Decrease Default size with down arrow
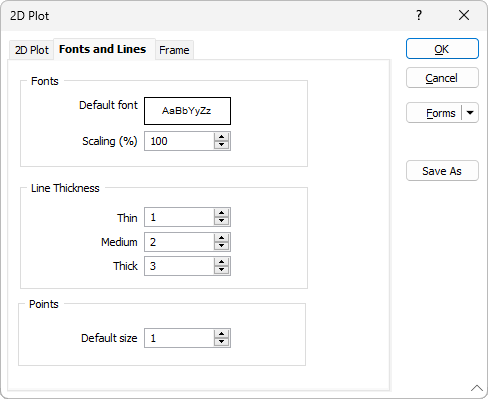Viewport: 488px width, 399px height. tap(222, 342)
